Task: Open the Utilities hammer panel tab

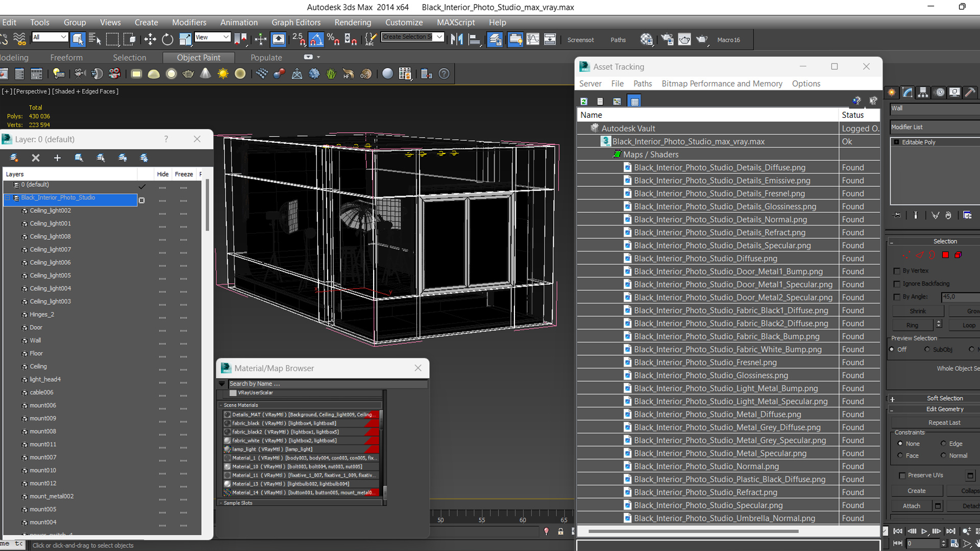Action: (x=970, y=92)
